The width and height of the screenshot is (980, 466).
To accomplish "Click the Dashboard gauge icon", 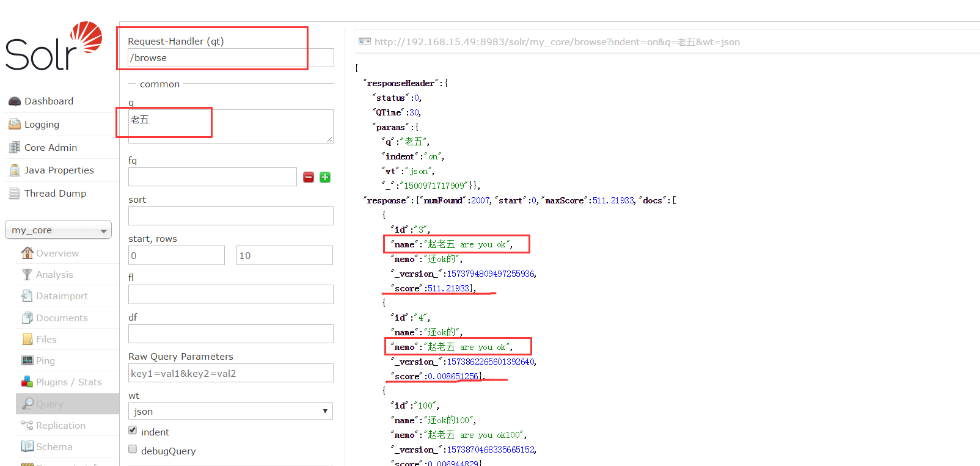I will (15, 101).
